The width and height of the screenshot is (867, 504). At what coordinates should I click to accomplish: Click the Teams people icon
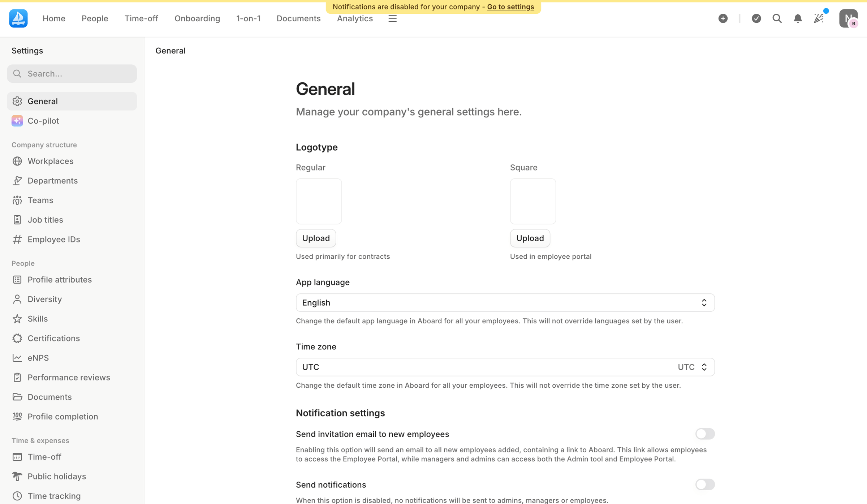click(x=17, y=200)
